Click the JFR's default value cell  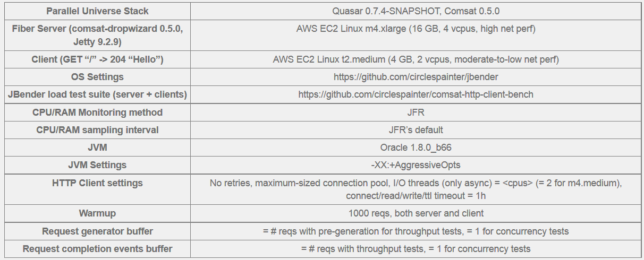pos(416,130)
